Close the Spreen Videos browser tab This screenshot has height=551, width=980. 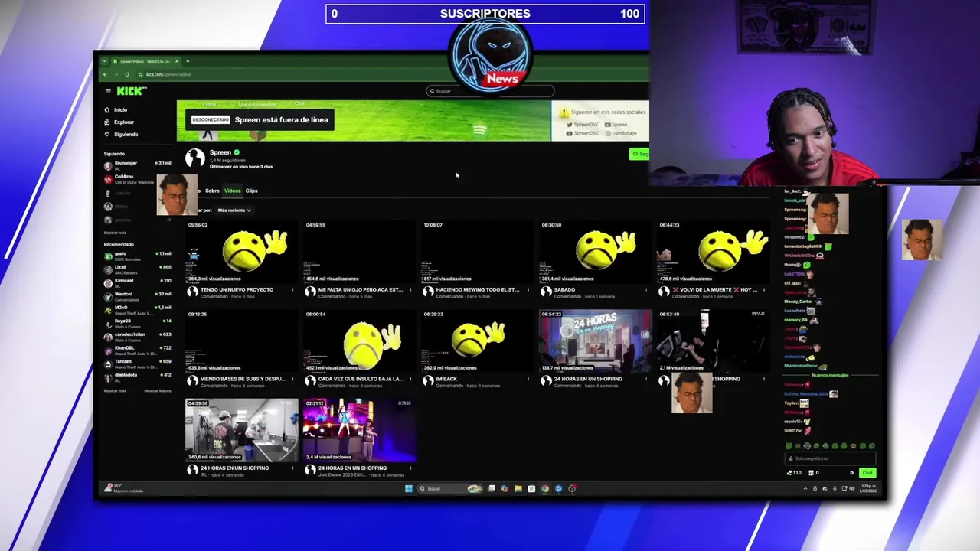coord(177,61)
